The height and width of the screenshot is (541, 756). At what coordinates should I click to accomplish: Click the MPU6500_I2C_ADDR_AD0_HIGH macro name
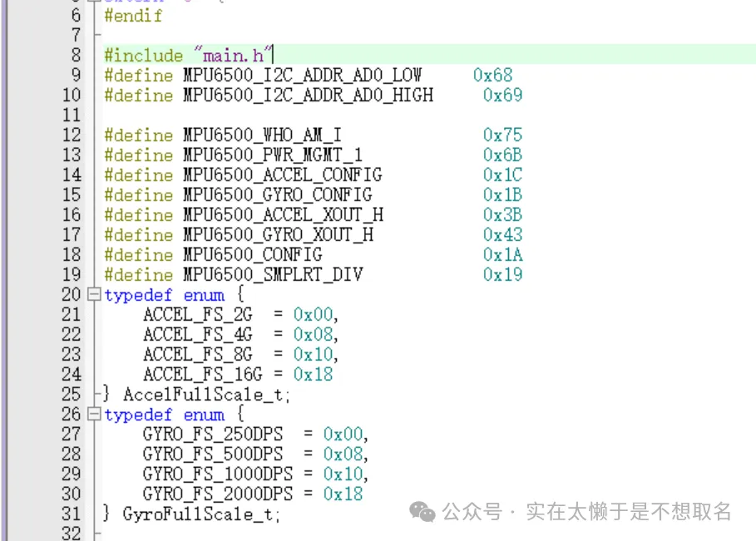tap(308, 96)
